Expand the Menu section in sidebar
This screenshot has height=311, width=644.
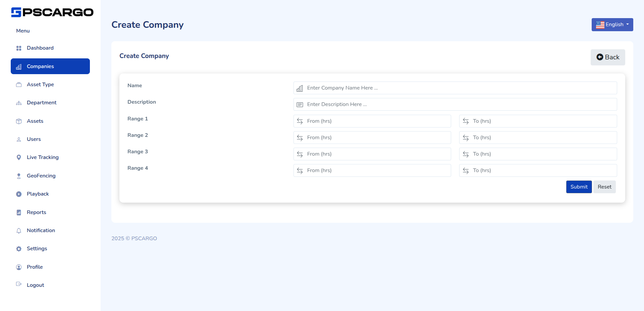point(22,31)
